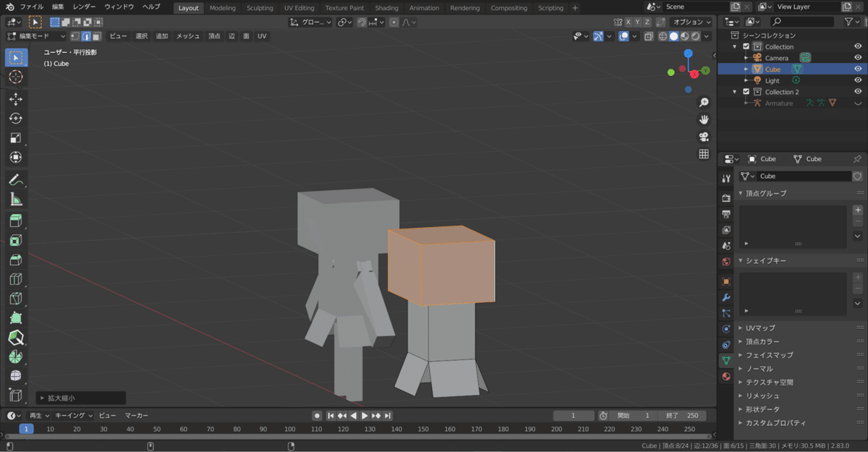The height and width of the screenshot is (452, 868).
Task: Hide the Camera in the outliner
Action: coord(858,58)
